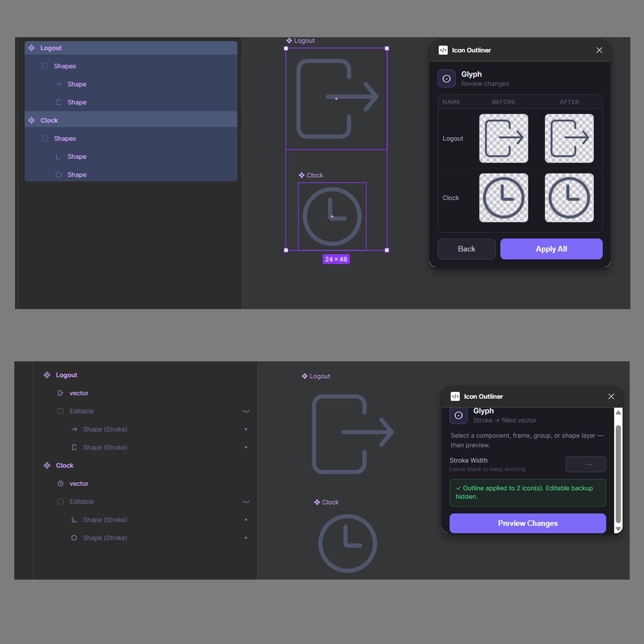The width and height of the screenshot is (644, 644).
Task: Click the arrow Shape (Stroke) layer icon
Action: (74, 429)
